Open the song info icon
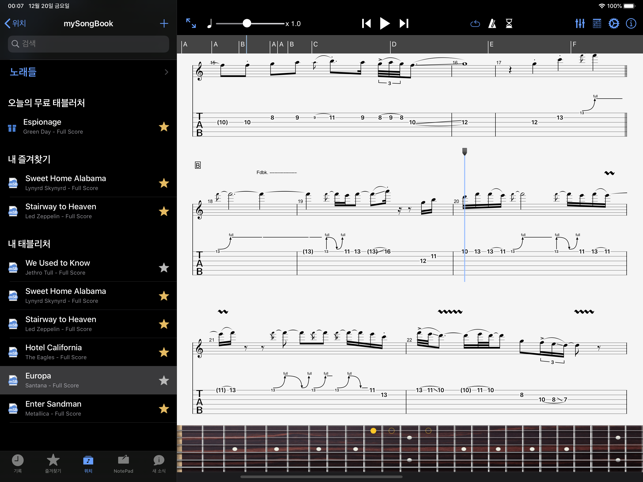The image size is (643, 482). click(x=631, y=23)
